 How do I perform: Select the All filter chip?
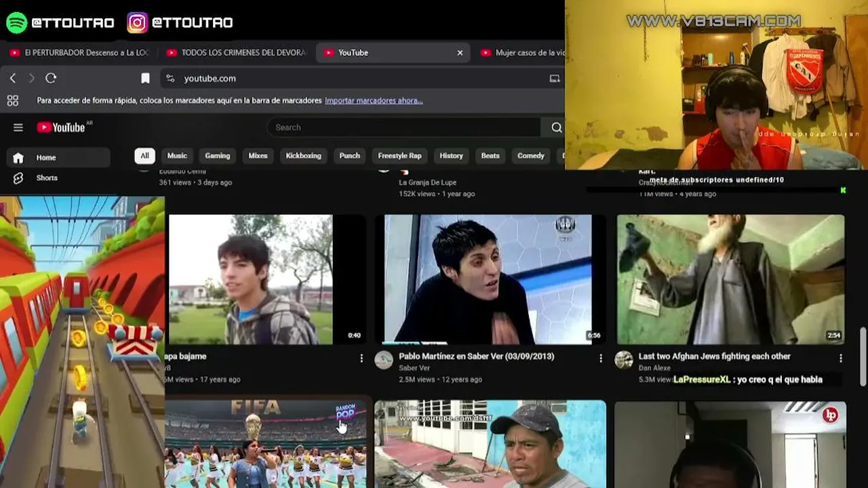coord(144,156)
